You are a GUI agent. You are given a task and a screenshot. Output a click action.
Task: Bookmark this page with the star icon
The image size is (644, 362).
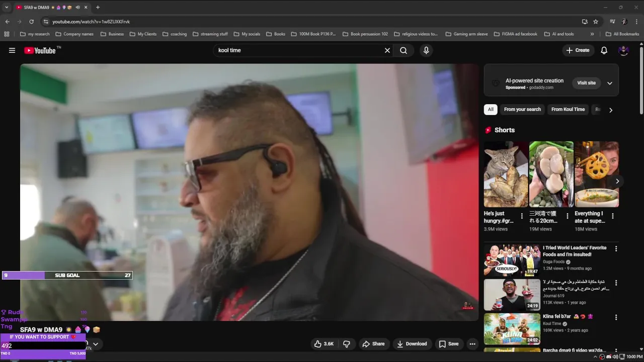click(596, 22)
